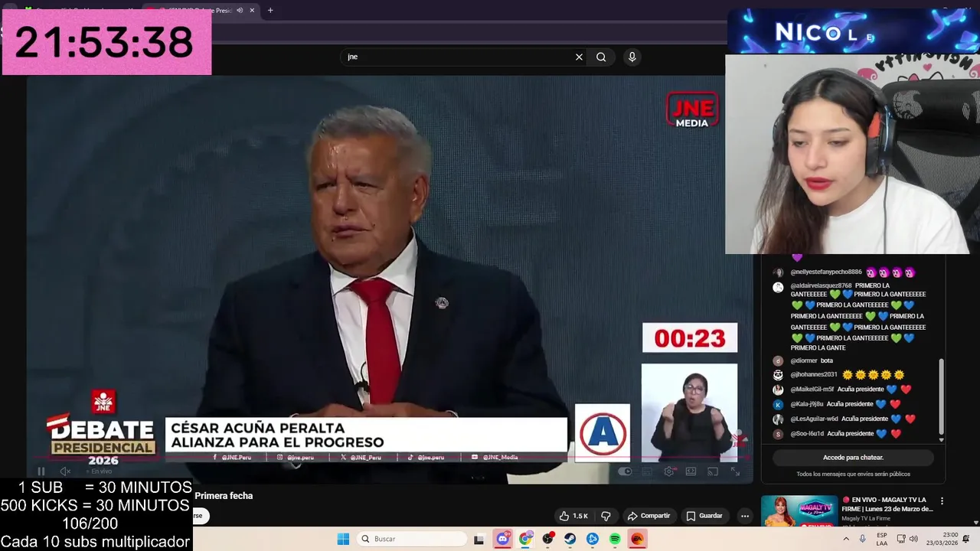Click the Primera fecha video title
The image size is (980, 551).
[224, 496]
